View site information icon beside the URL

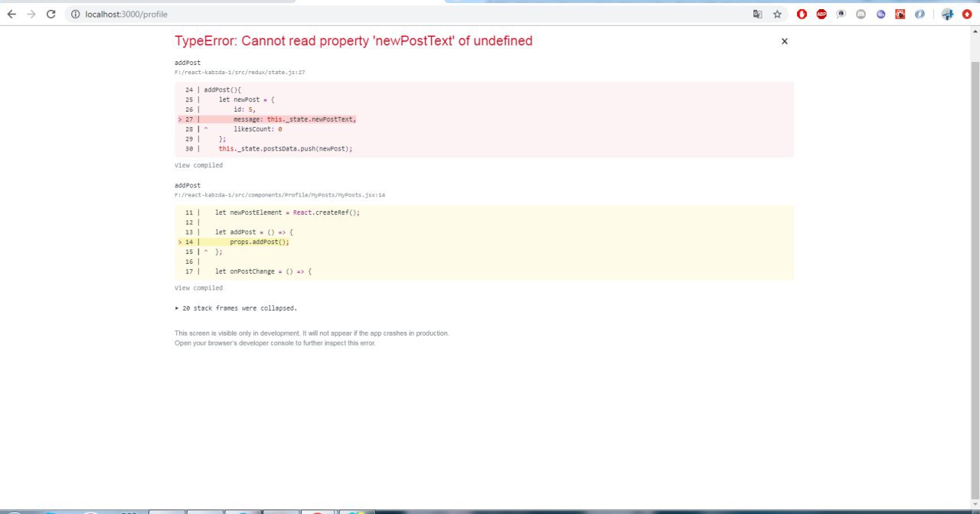76,14
